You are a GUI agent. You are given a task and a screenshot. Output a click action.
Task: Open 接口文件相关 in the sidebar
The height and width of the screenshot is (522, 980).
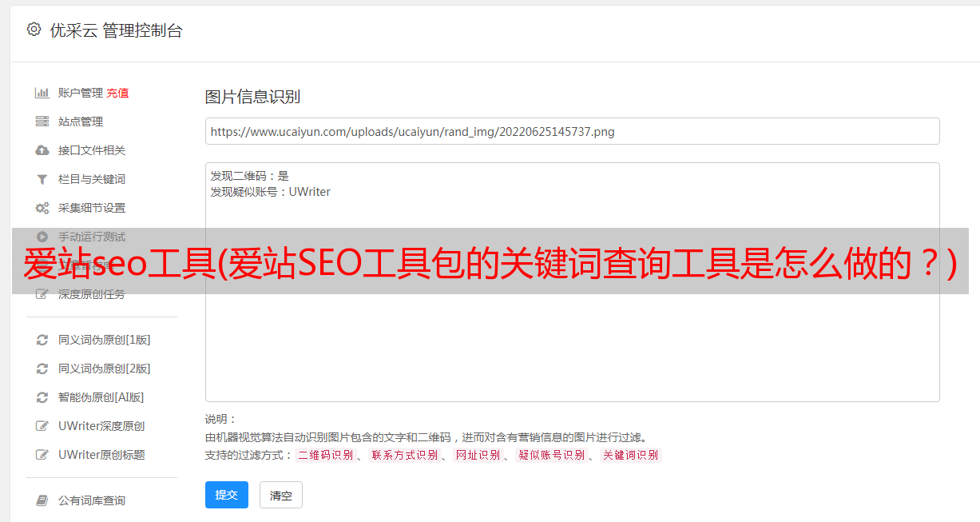pyautogui.click(x=92, y=150)
